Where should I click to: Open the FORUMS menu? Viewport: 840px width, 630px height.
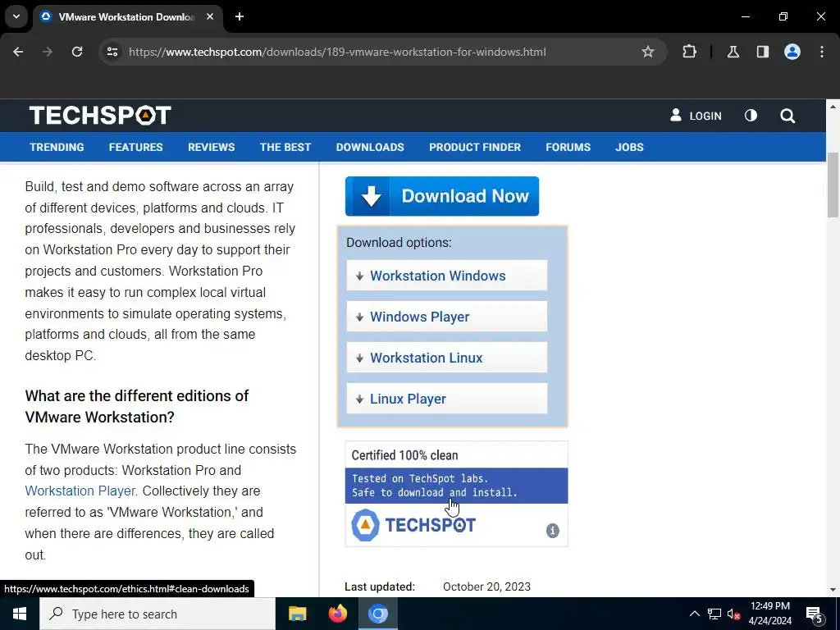pos(568,148)
